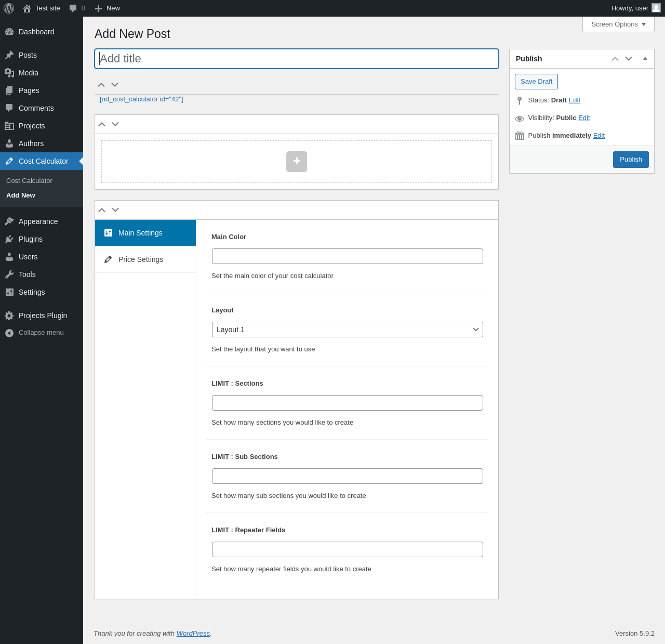Click the Projects Plugin gear icon

(x=9, y=316)
